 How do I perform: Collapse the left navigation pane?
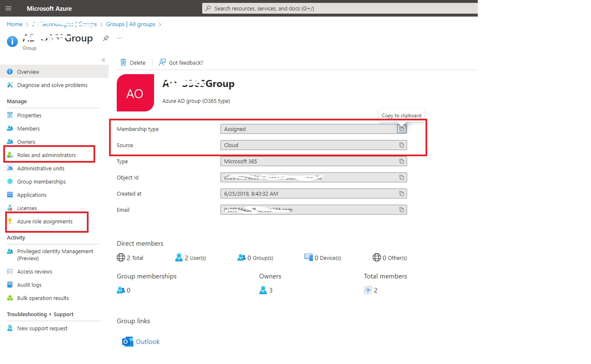103,60
